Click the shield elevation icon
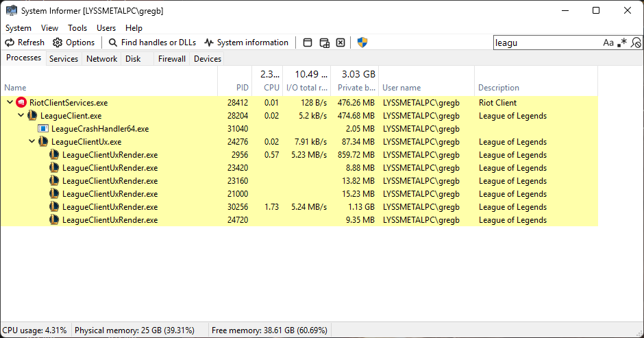 tap(362, 43)
